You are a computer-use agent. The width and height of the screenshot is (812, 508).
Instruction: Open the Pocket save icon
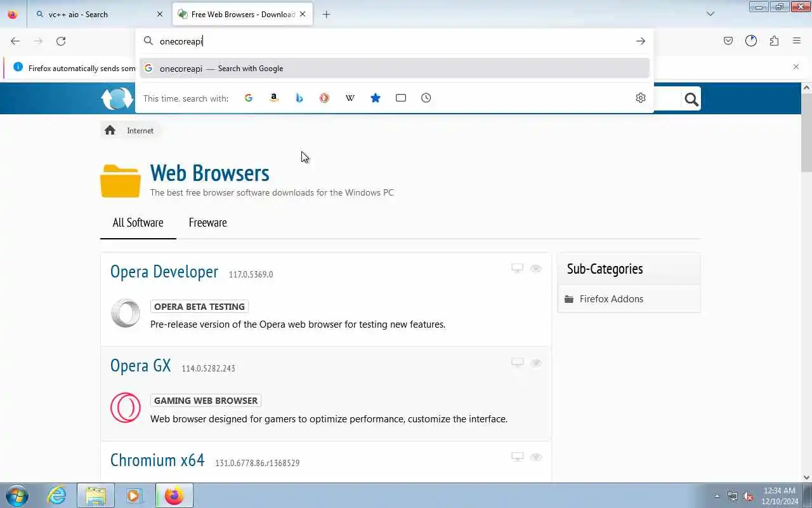tap(728, 41)
